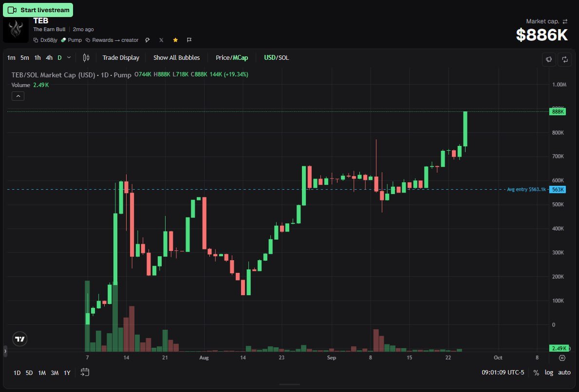The image size is (579, 392).
Task: Click the lightning quick-action icon
Action: 148,40
